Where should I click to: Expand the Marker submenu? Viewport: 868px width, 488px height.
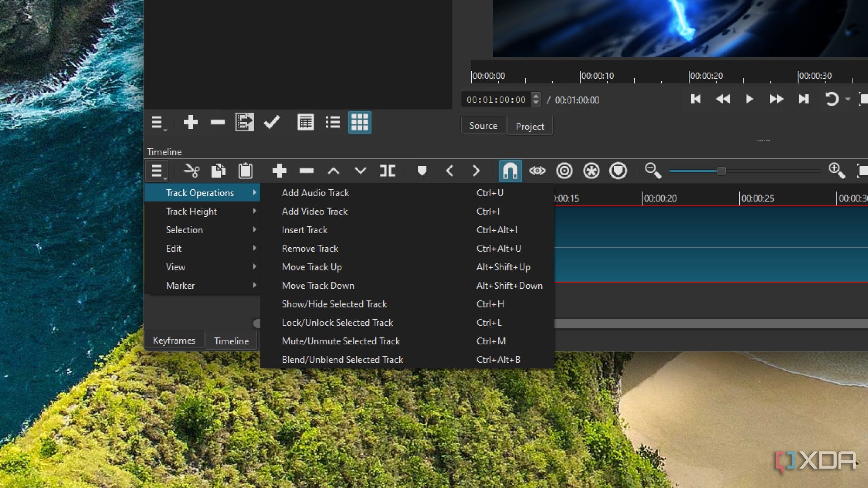(202, 286)
